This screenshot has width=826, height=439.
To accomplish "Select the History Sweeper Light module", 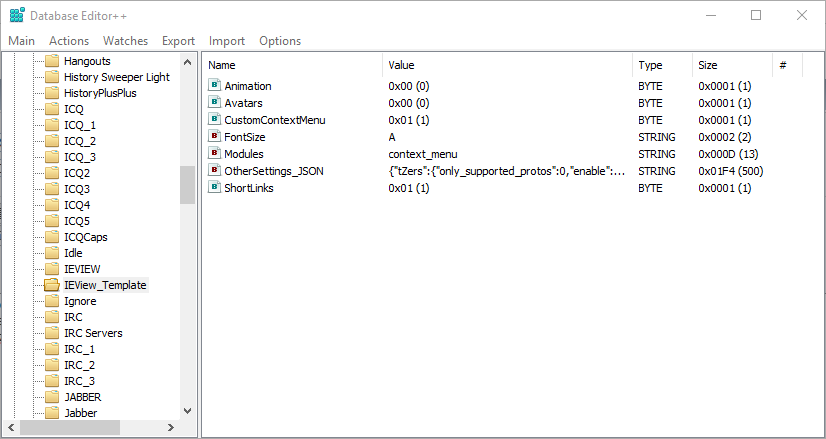I will [x=116, y=77].
